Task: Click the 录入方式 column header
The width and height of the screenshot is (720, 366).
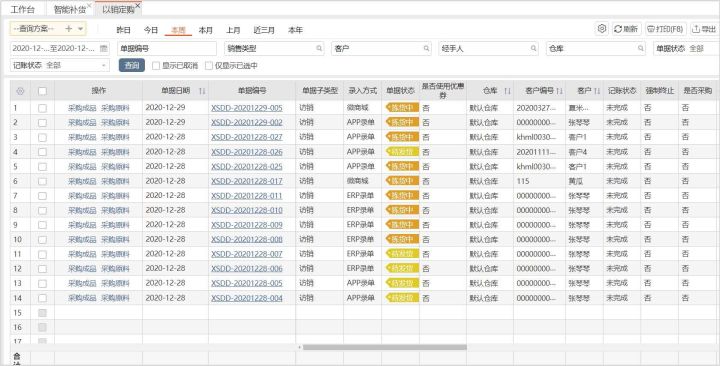Action: [x=362, y=91]
